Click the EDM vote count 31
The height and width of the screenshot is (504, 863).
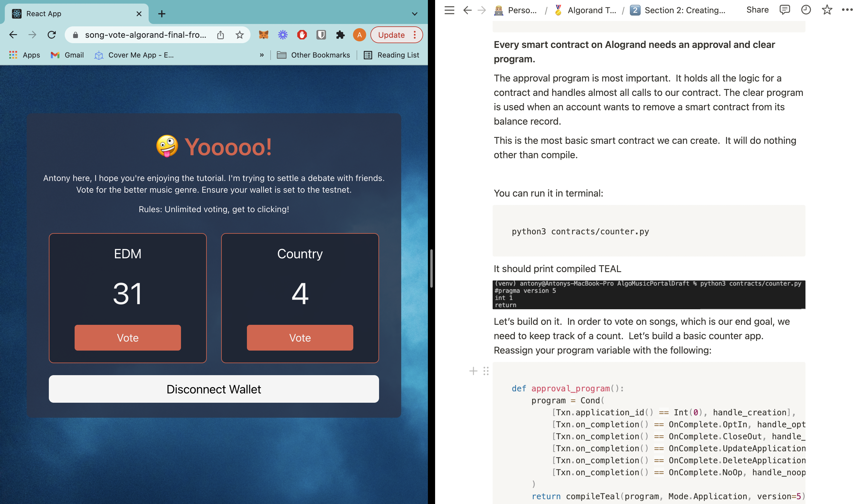pos(128,293)
